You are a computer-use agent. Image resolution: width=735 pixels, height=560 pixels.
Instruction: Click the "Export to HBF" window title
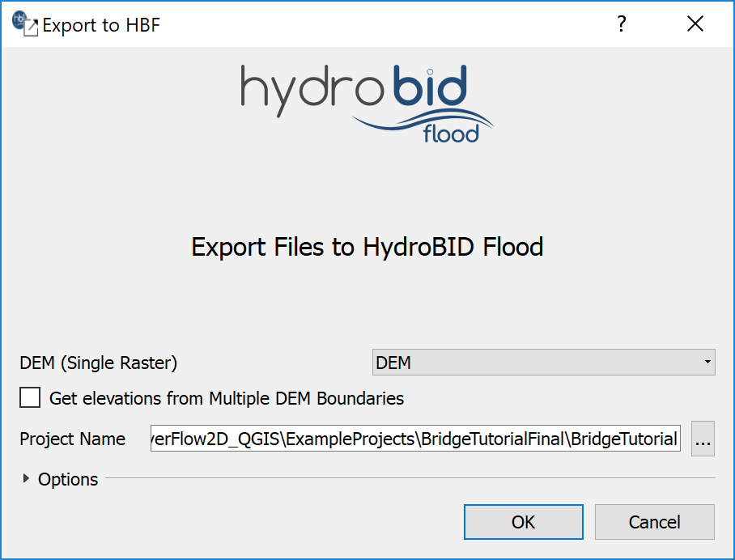pos(101,25)
